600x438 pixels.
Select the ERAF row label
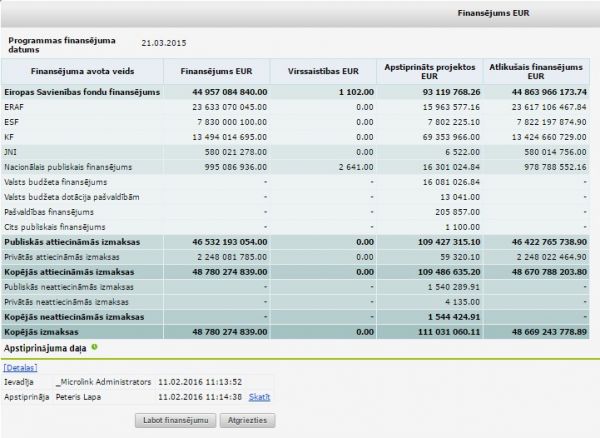click(x=15, y=107)
